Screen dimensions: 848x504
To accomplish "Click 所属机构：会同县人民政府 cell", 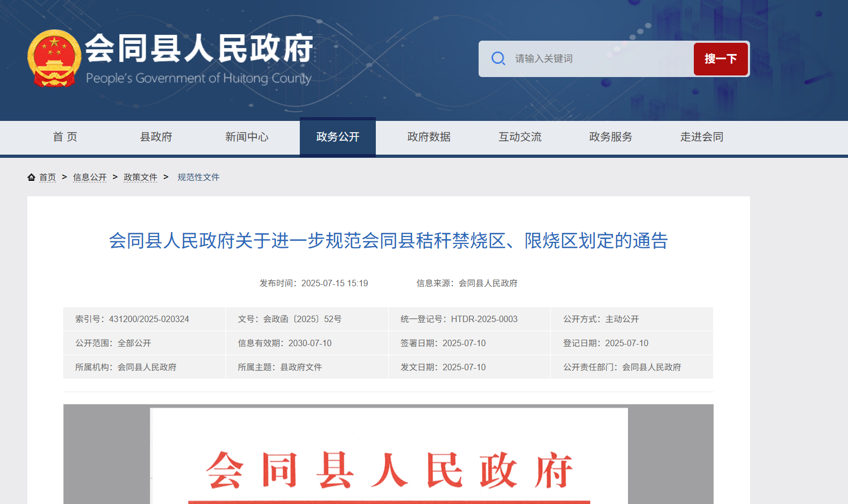I will tap(144, 367).
